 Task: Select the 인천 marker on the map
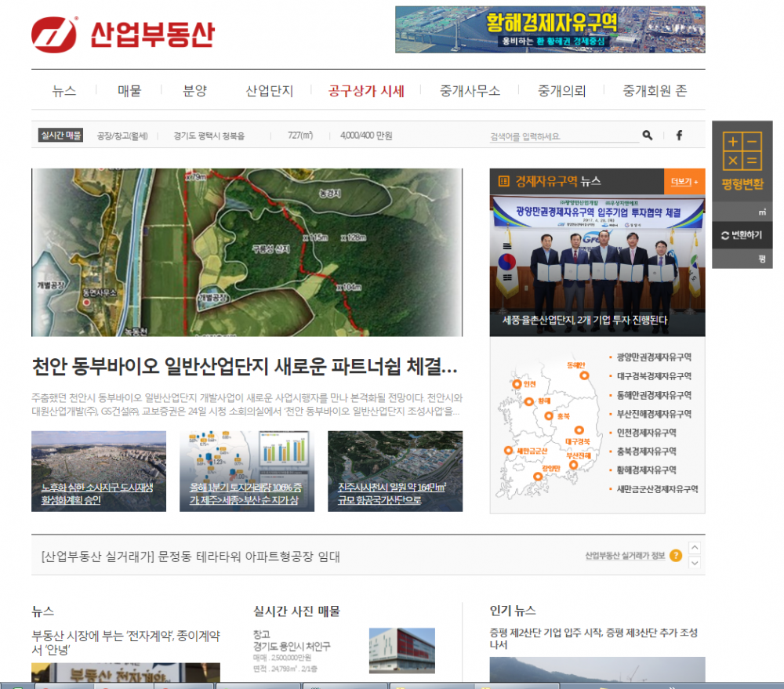click(x=517, y=384)
